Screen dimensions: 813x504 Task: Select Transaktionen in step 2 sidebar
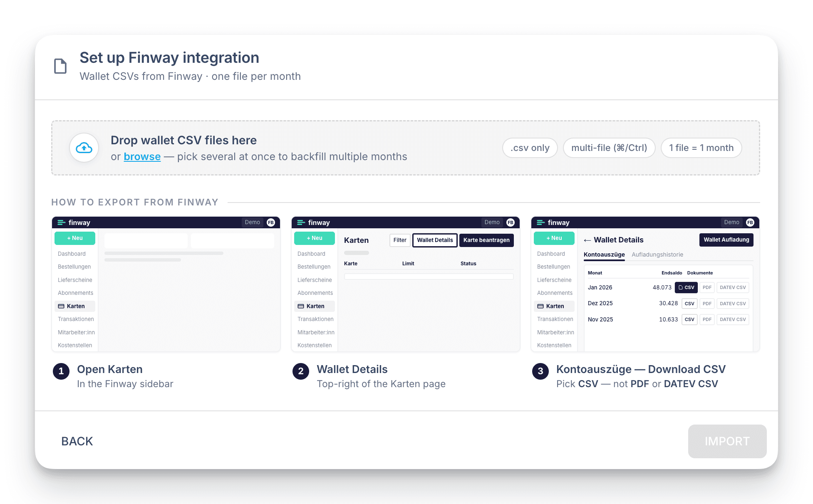[315, 319]
